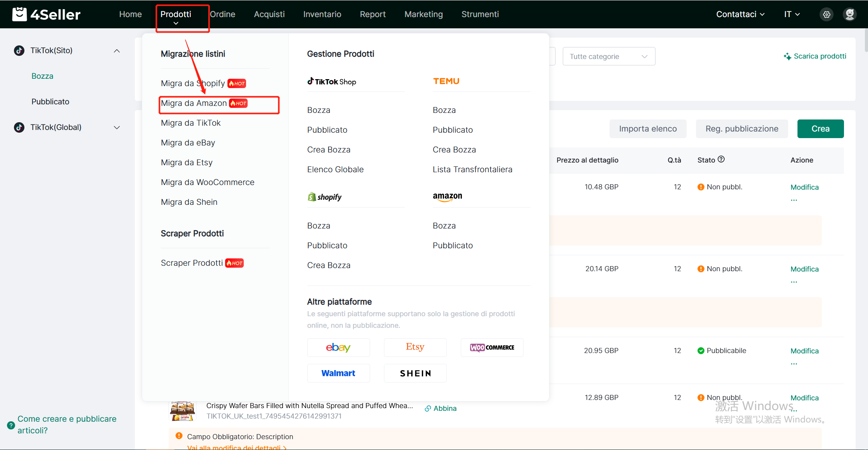Open the Inventario menu
868x450 pixels.
click(322, 14)
